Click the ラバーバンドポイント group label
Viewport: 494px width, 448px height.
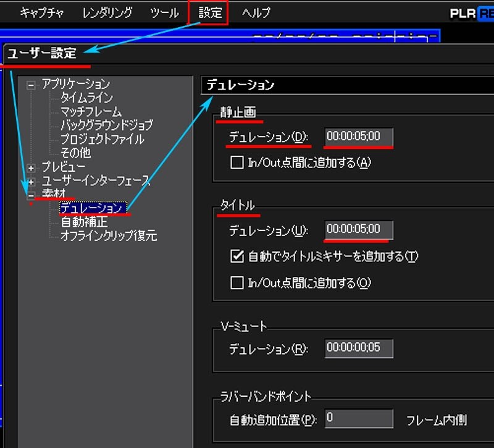[266, 396]
